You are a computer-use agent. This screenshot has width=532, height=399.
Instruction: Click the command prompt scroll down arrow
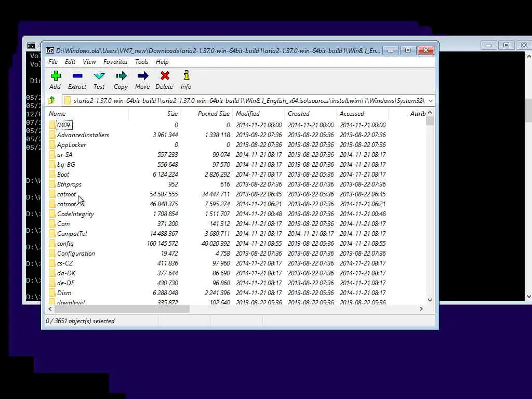coord(528,297)
